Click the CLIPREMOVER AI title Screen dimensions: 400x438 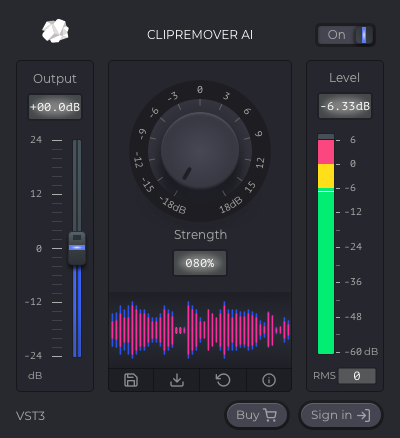(200, 35)
